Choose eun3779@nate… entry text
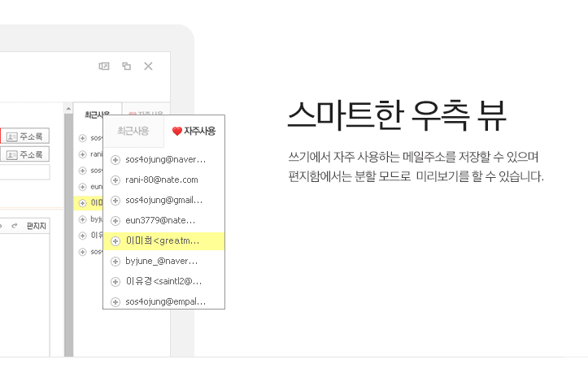Image resolution: width=588 pixels, height=381 pixels. (x=160, y=220)
